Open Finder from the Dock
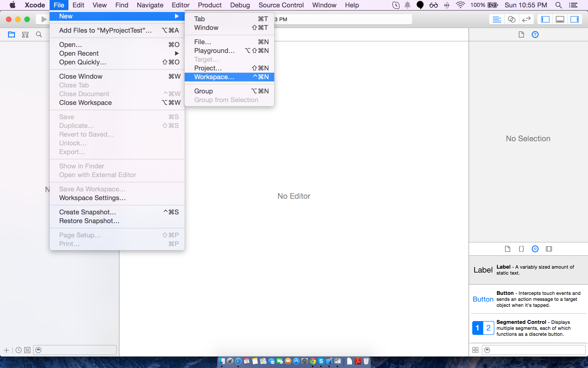Image resolution: width=588 pixels, height=368 pixels. pos(222,361)
